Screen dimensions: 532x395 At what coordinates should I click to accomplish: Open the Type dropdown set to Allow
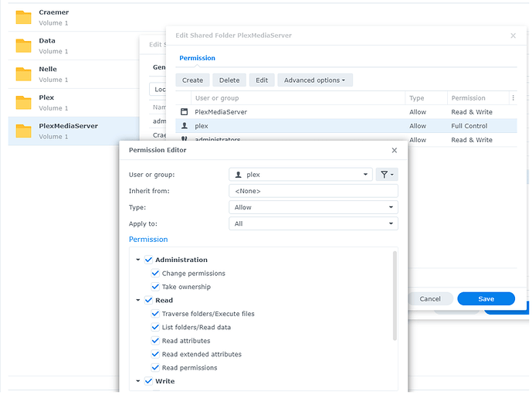[313, 207]
